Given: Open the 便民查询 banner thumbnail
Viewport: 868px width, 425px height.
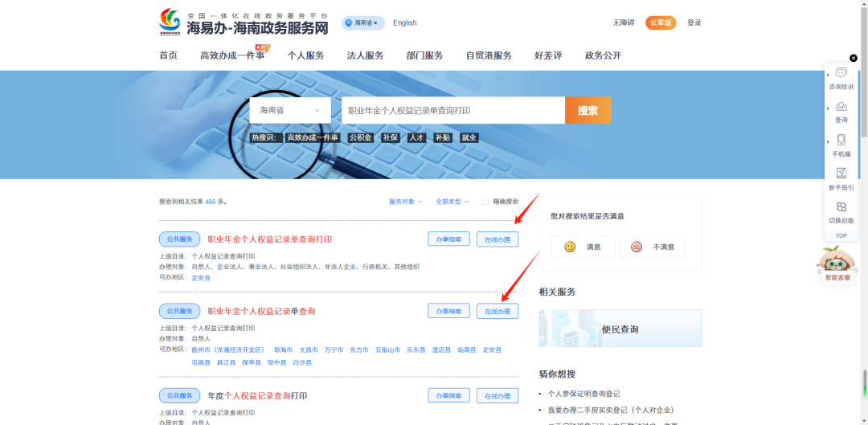Looking at the screenshot, I should click(620, 329).
